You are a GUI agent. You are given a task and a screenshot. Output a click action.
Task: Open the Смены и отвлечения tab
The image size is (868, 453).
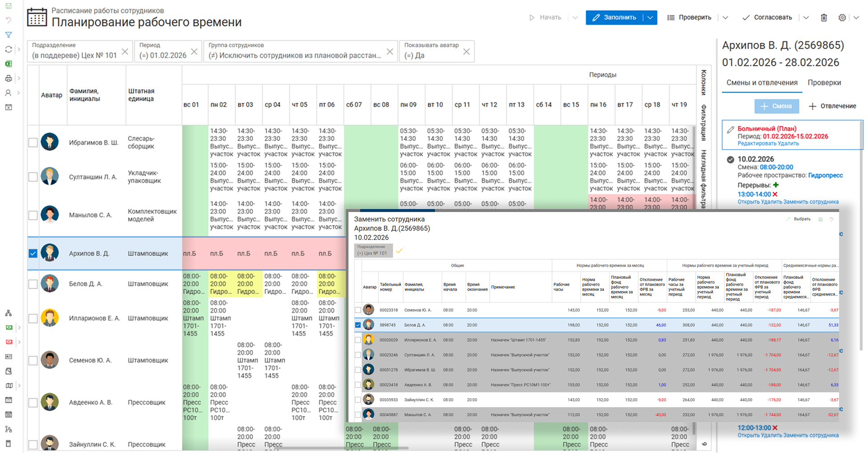click(762, 82)
